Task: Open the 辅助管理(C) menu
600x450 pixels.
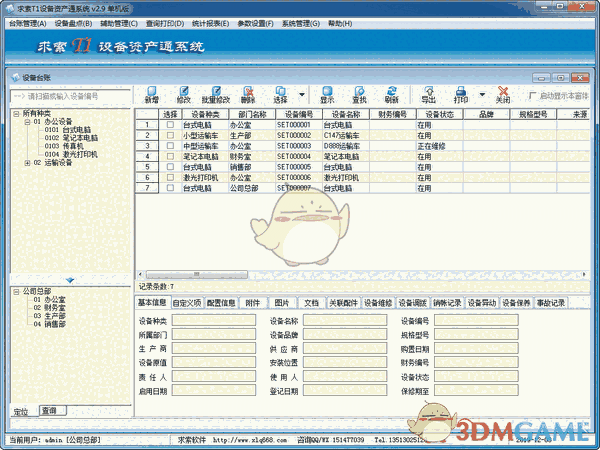Action: coord(119,24)
